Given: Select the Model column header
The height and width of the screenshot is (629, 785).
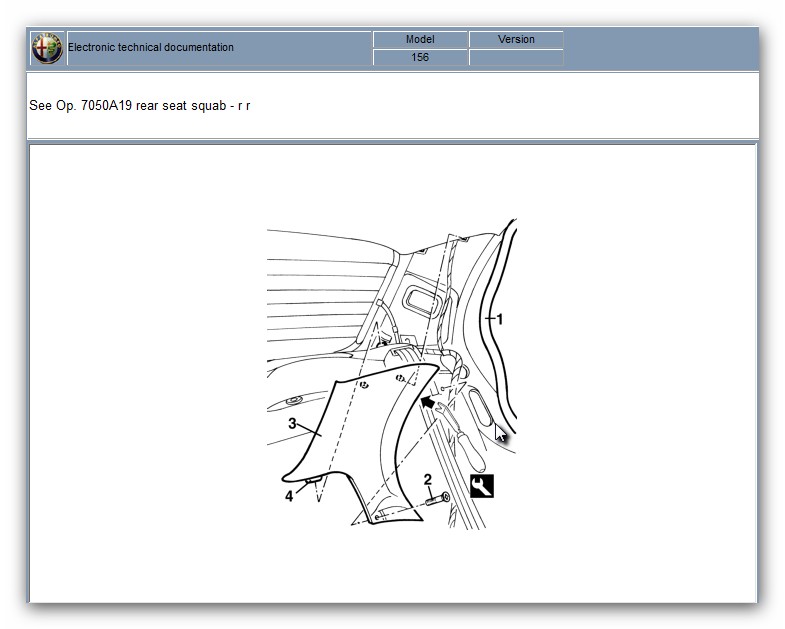Looking at the screenshot, I should pos(420,39).
